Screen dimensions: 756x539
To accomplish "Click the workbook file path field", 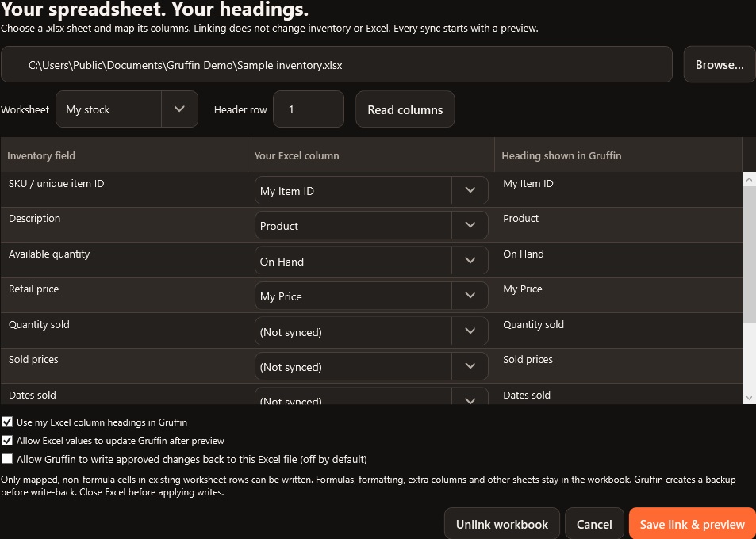I will (336, 64).
